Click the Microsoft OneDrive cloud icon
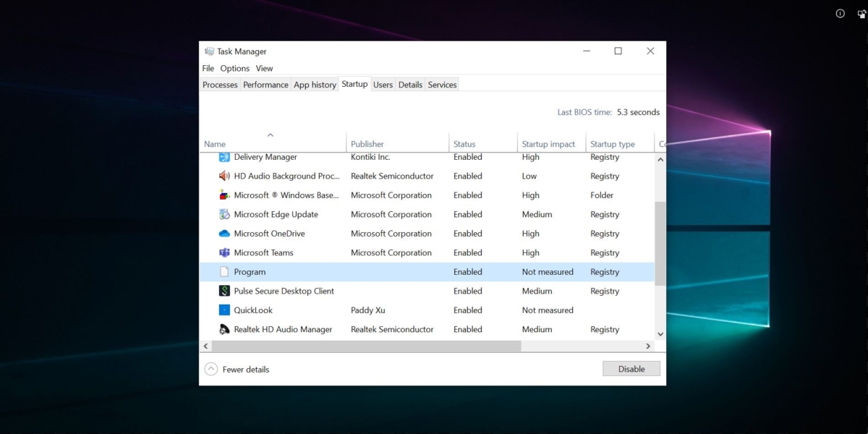This screenshot has width=868, height=434. click(x=224, y=233)
